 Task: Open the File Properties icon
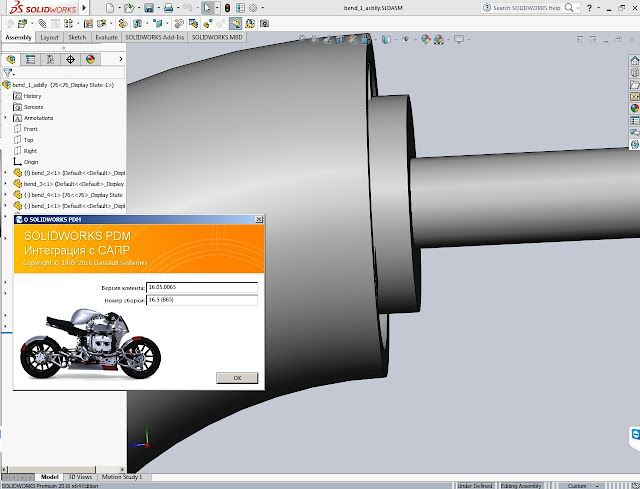tap(240, 8)
